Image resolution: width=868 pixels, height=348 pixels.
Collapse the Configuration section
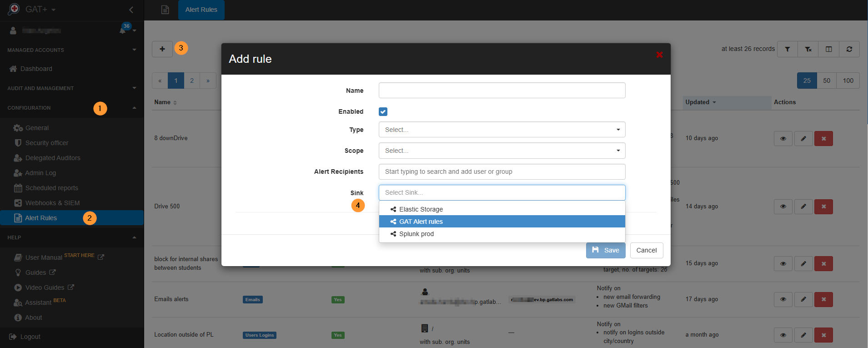72,108
